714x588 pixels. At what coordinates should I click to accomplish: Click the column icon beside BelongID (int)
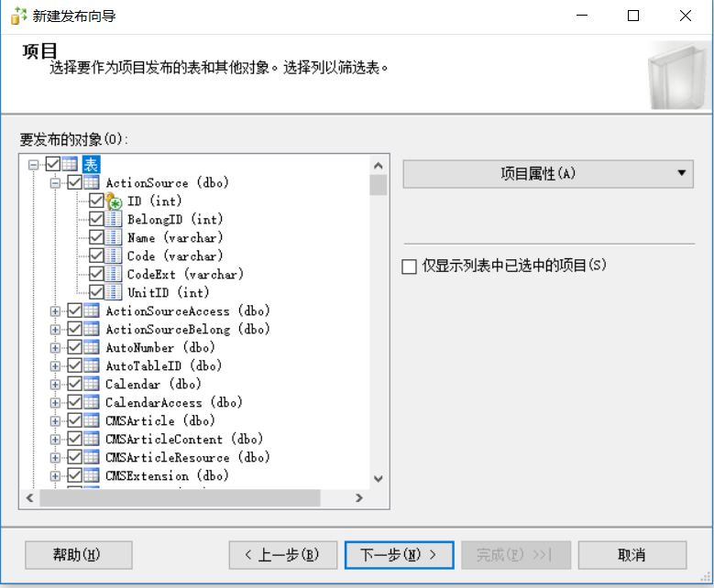tap(114, 220)
